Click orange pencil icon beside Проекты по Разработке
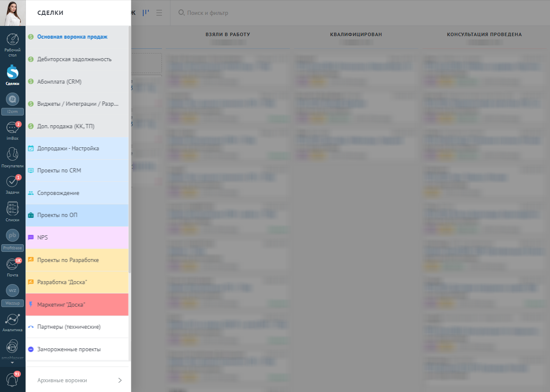The height and width of the screenshot is (392, 550). tap(31, 259)
